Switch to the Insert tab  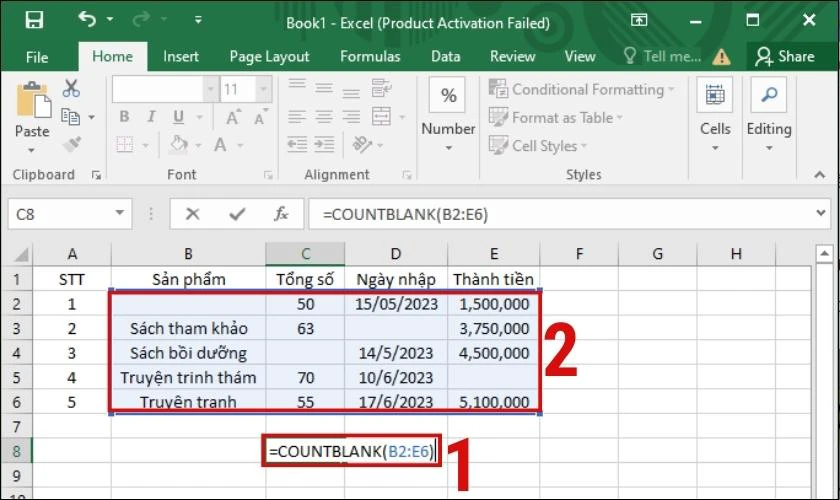[x=181, y=57]
